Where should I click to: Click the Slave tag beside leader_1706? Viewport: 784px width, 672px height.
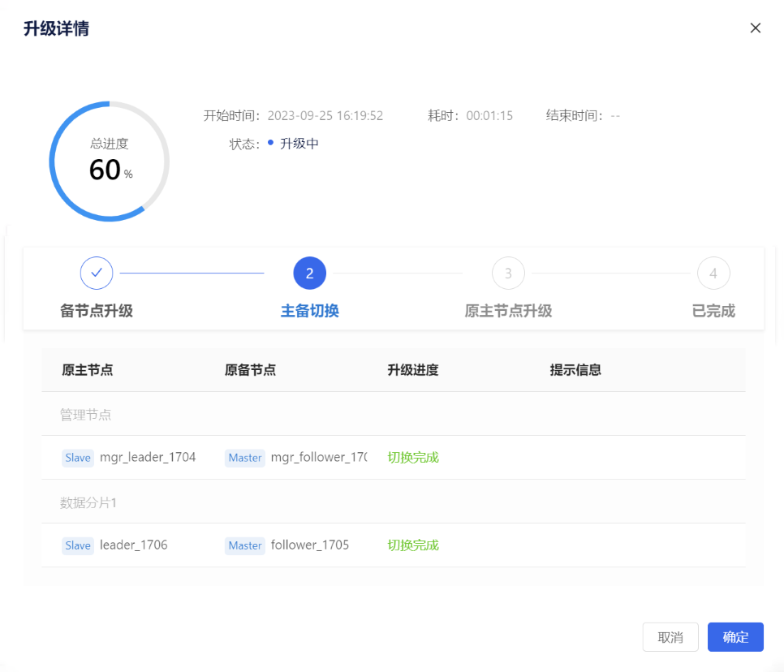[x=77, y=545]
